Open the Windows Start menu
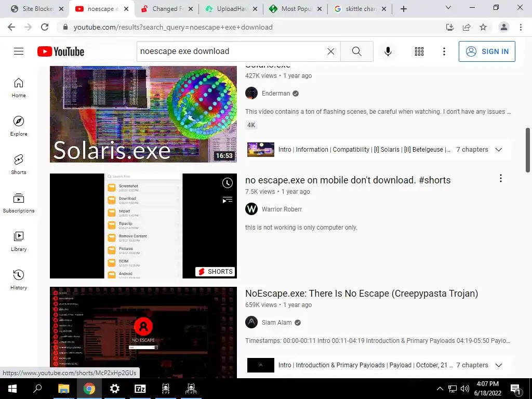The width and height of the screenshot is (532, 399). (x=12, y=389)
